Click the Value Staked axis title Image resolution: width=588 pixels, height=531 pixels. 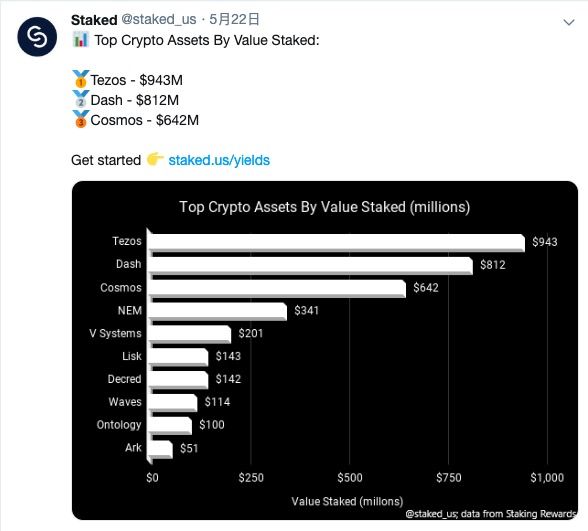(x=347, y=501)
